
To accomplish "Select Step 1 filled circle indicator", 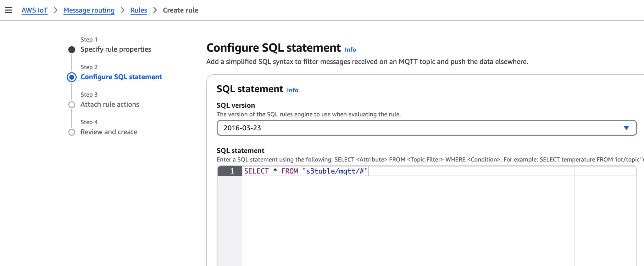I will [x=72, y=50].
